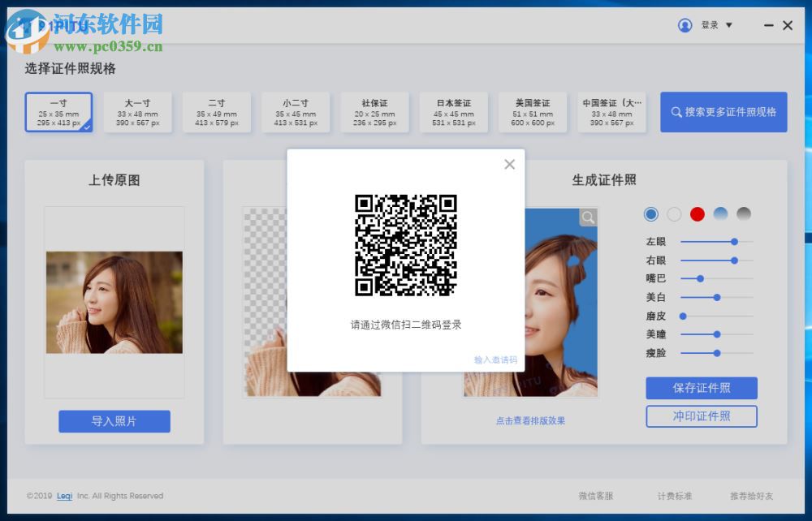The image size is (812, 521).
Task: Click the 导入照片 import photo button
Action: tap(114, 421)
